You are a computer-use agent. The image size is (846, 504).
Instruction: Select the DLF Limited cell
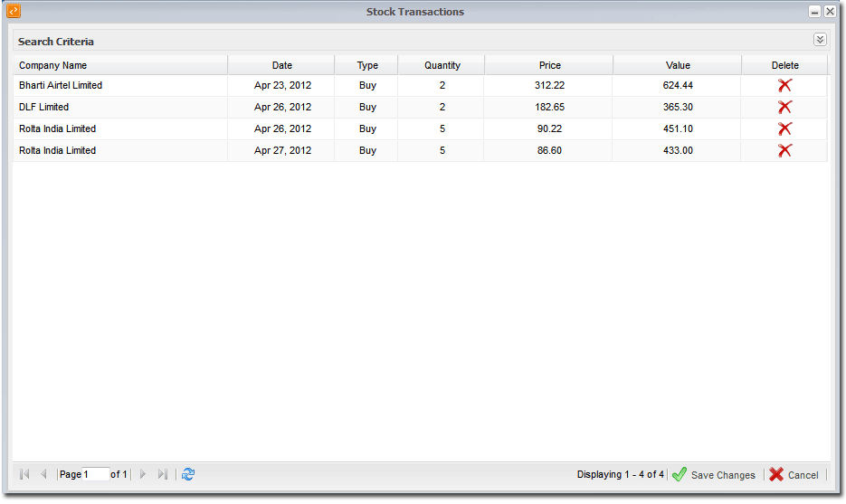(120, 107)
